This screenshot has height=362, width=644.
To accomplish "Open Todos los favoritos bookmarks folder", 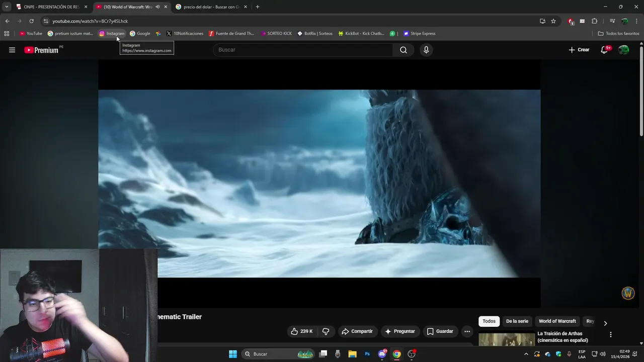I will point(618,34).
